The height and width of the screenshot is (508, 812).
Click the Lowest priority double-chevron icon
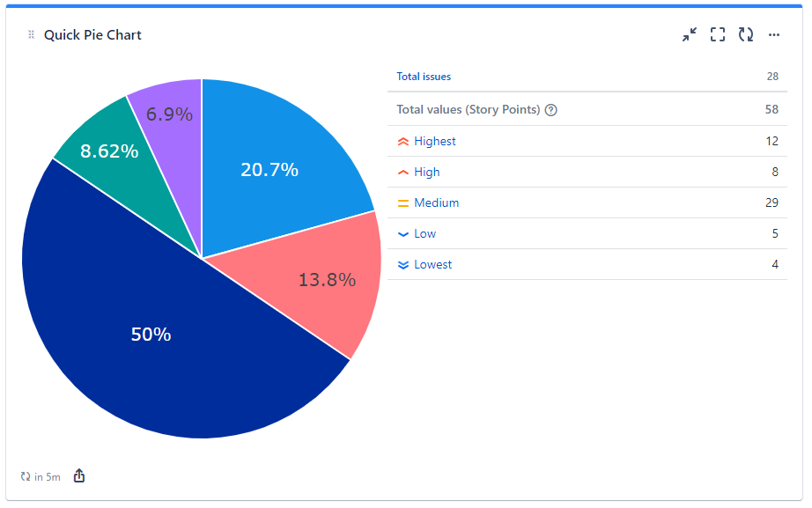[x=403, y=264]
